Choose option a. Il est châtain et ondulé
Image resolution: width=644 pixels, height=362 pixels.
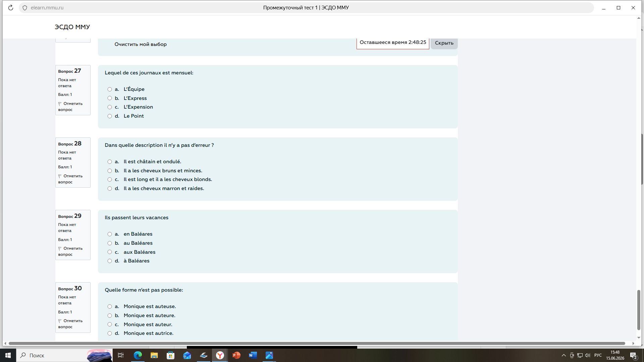(x=110, y=162)
